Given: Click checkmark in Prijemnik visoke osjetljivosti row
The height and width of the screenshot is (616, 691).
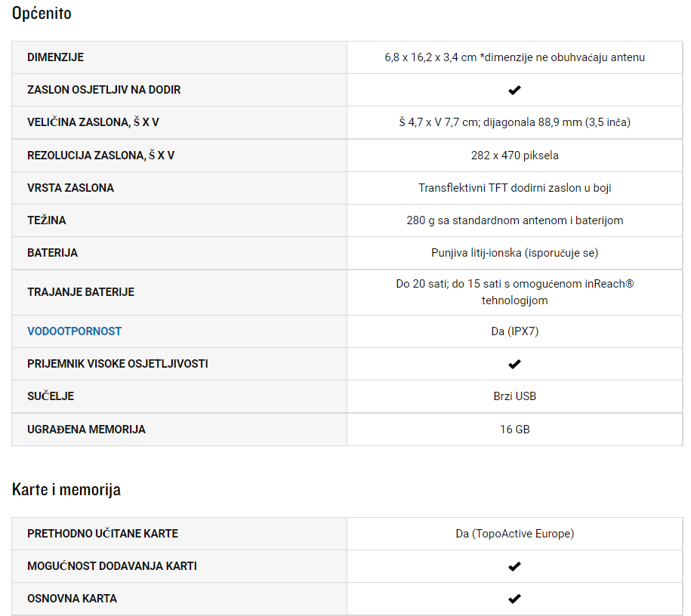Looking at the screenshot, I should coord(514,364).
